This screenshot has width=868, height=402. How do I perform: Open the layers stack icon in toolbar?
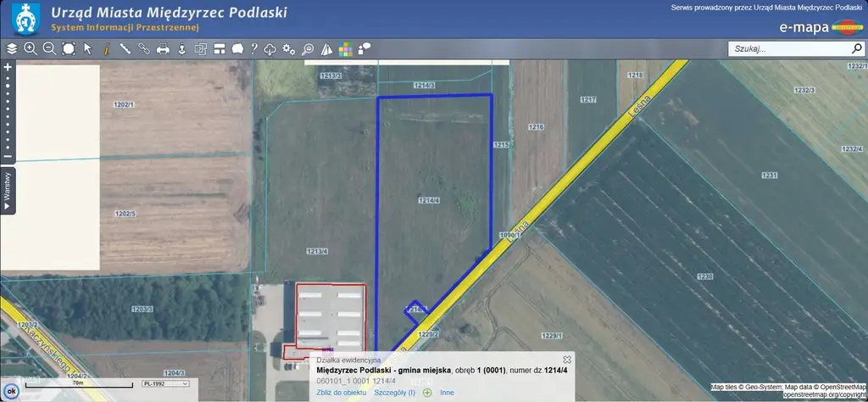pos(12,49)
